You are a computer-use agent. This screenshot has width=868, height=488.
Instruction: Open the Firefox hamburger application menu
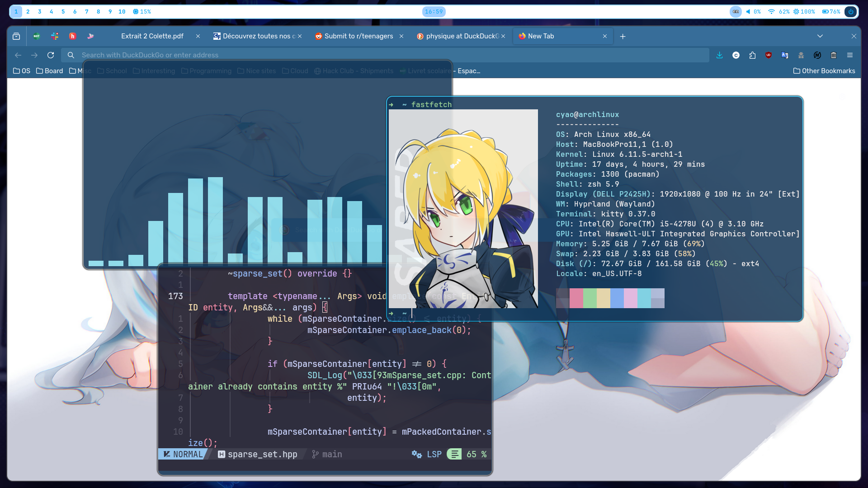pyautogui.click(x=850, y=55)
